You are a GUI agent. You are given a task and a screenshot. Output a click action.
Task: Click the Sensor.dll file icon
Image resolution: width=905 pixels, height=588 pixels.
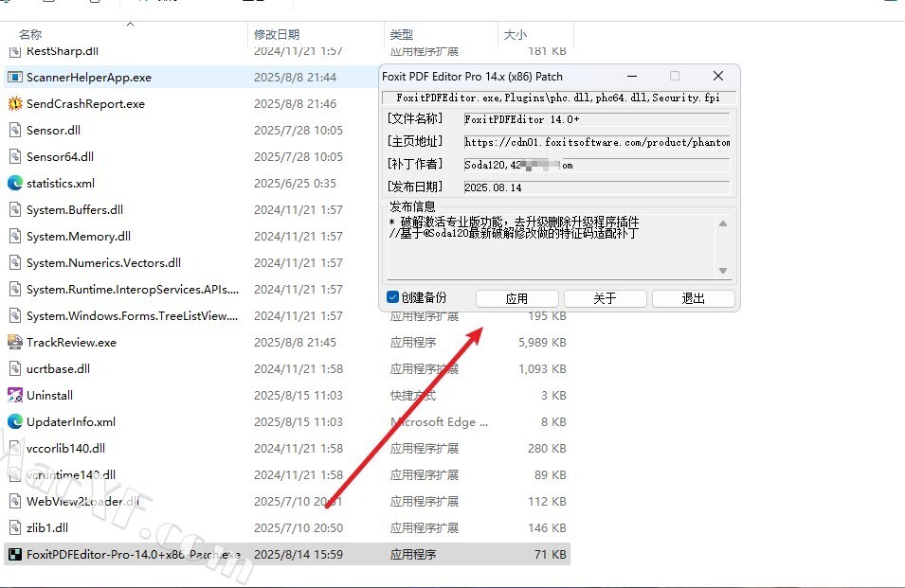[x=15, y=131]
